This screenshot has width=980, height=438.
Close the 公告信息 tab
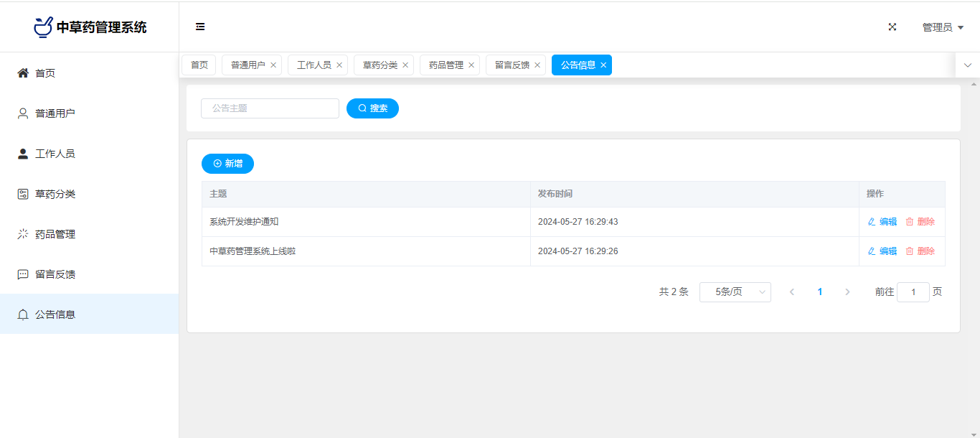603,65
